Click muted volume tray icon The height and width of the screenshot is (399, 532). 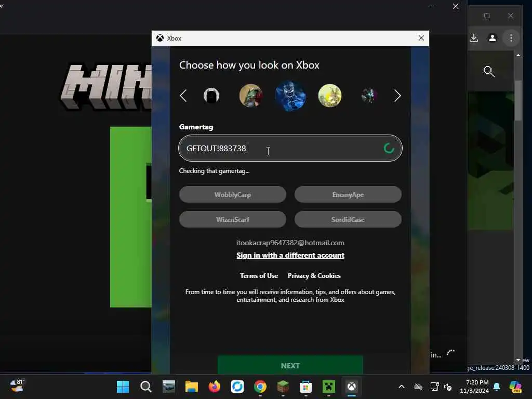coord(448,387)
